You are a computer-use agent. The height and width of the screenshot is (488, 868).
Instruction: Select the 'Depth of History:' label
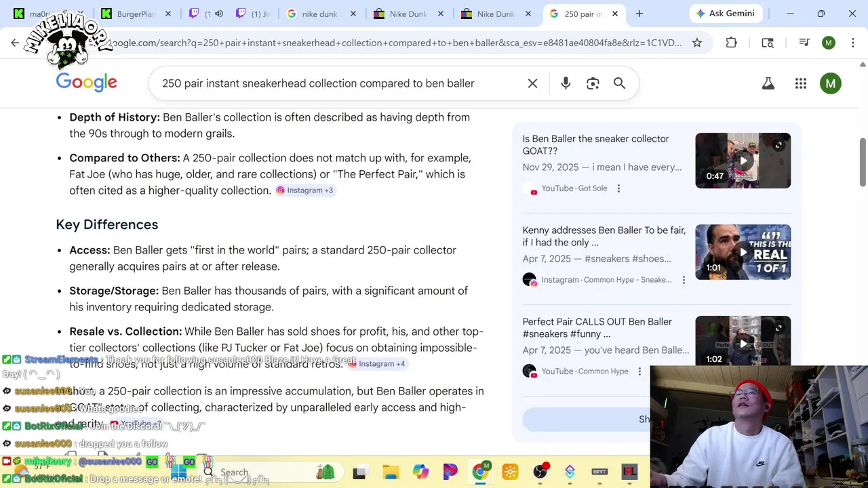(x=115, y=117)
